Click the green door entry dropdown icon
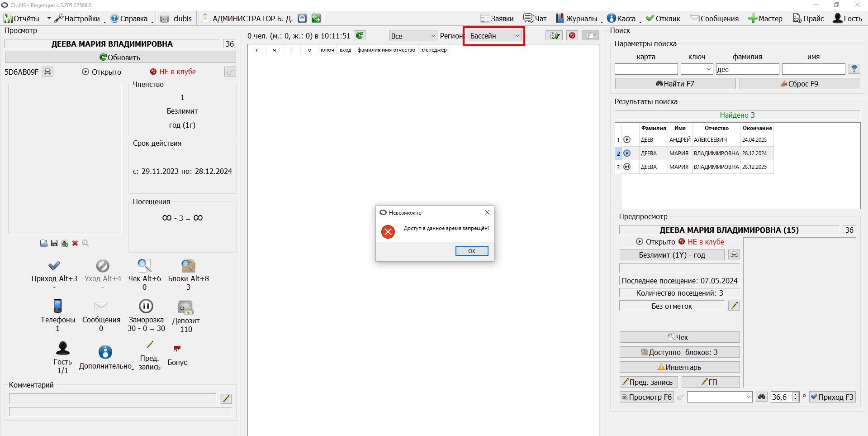The image size is (868, 436). click(x=554, y=35)
